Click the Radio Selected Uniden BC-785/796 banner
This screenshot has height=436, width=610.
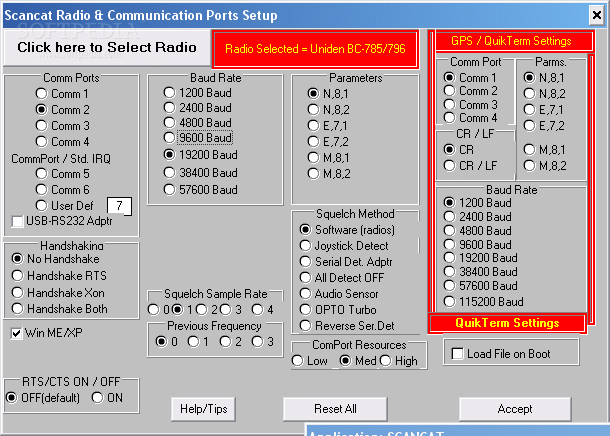click(315, 49)
